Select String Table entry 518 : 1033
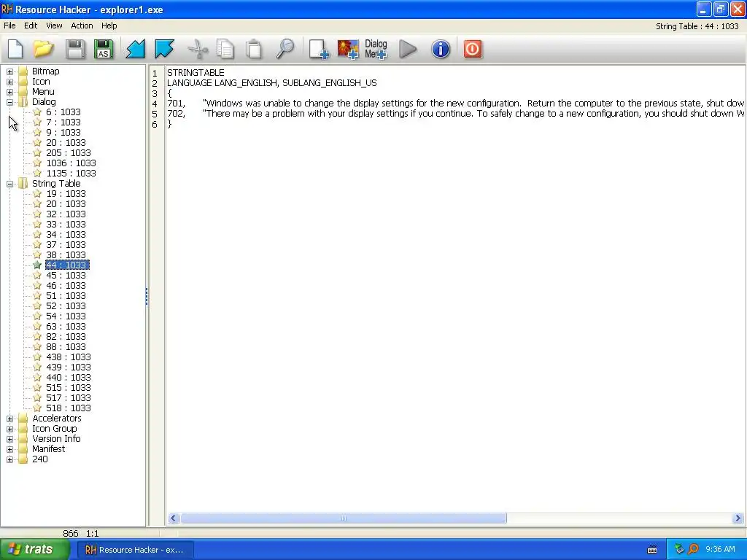This screenshot has height=560, width=747. [68, 408]
